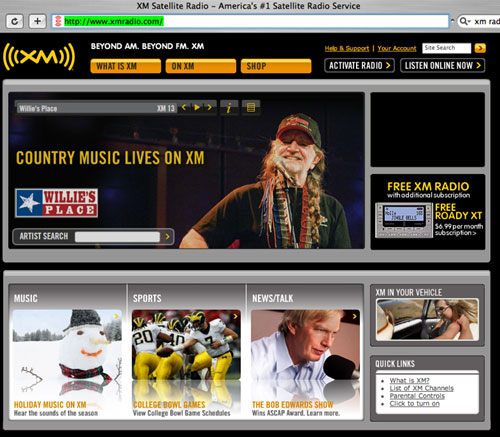The height and width of the screenshot is (437, 500).
Task: Go to the previous channel with left arrow
Action: 184,107
